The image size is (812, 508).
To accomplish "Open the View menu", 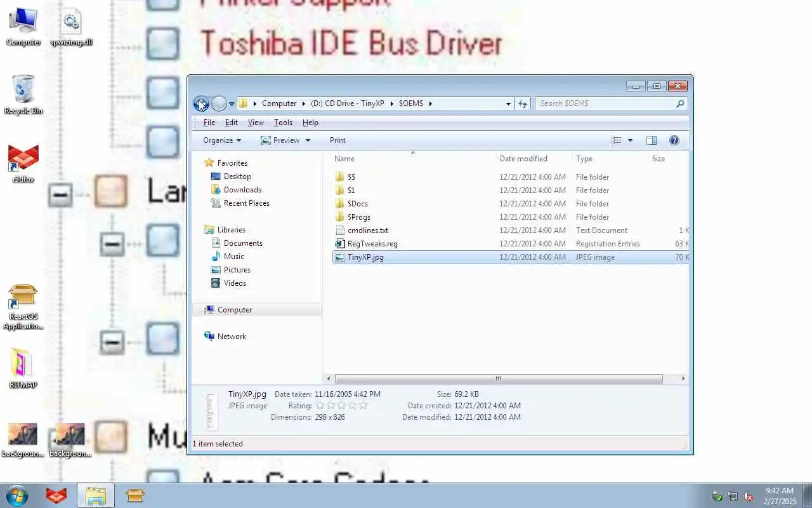I will point(256,123).
